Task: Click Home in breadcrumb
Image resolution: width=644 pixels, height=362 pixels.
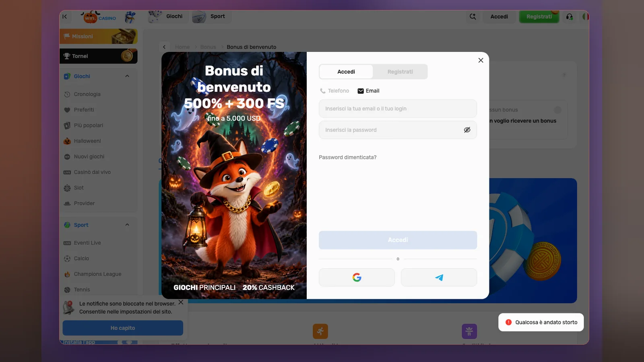Action: (x=182, y=47)
